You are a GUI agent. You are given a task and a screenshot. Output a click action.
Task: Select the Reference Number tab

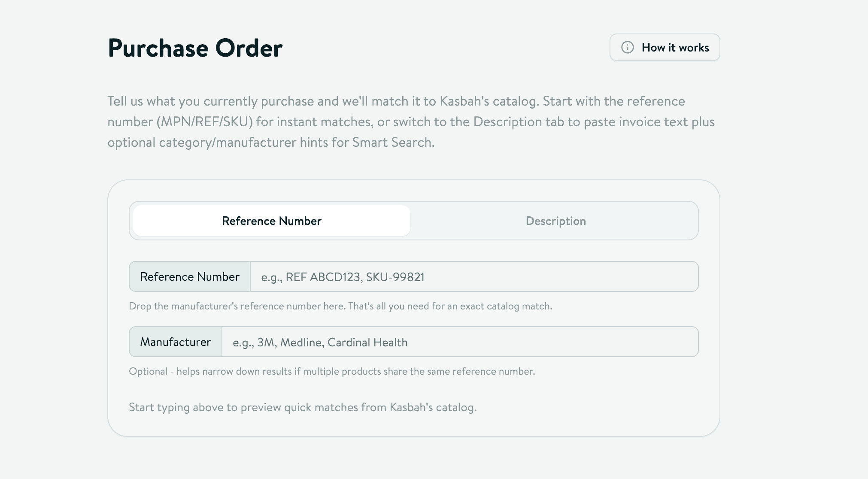tap(271, 221)
